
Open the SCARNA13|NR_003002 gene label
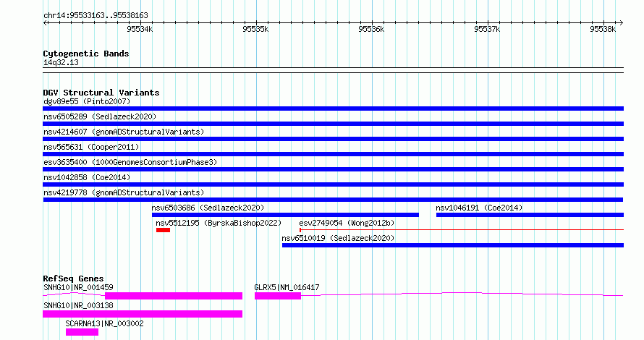pos(104,323)
